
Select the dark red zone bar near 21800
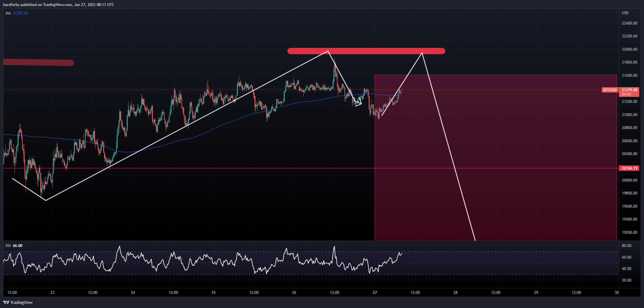click(x=38, y=62)
